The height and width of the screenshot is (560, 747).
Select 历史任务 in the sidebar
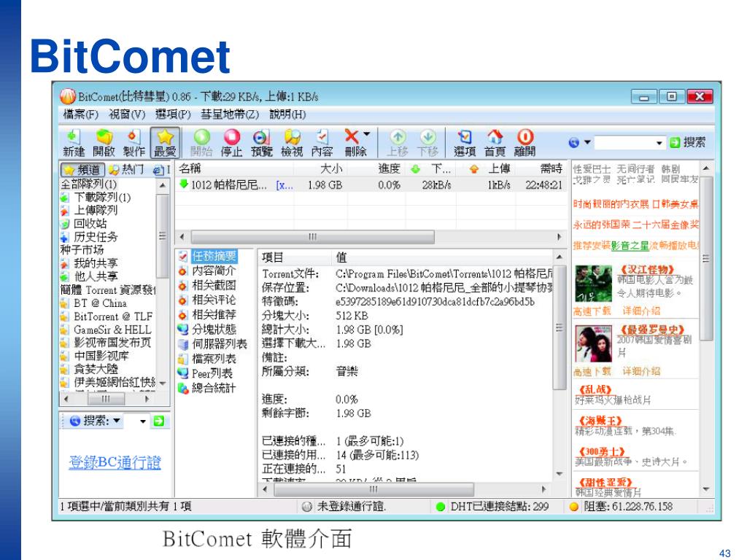96,237
